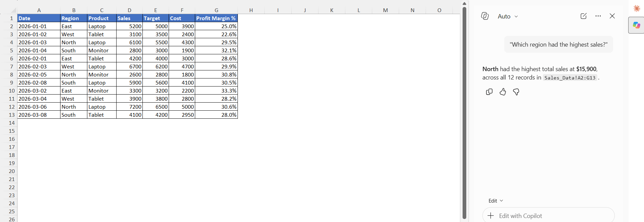Image resolution: width=644 pixels, height=222 pixels.
Task: Click the Profit Margin % header cell
Action: 216,18
